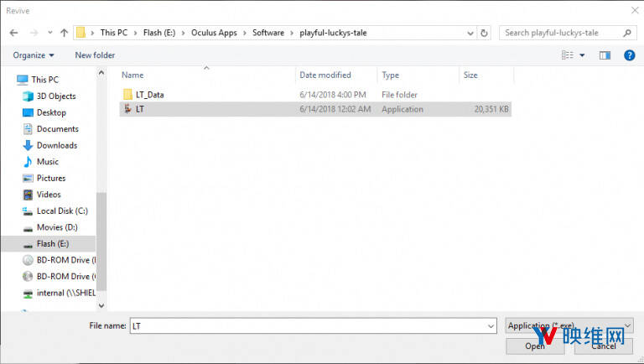Click the Back navigation arrow

[x=13, y=33]
